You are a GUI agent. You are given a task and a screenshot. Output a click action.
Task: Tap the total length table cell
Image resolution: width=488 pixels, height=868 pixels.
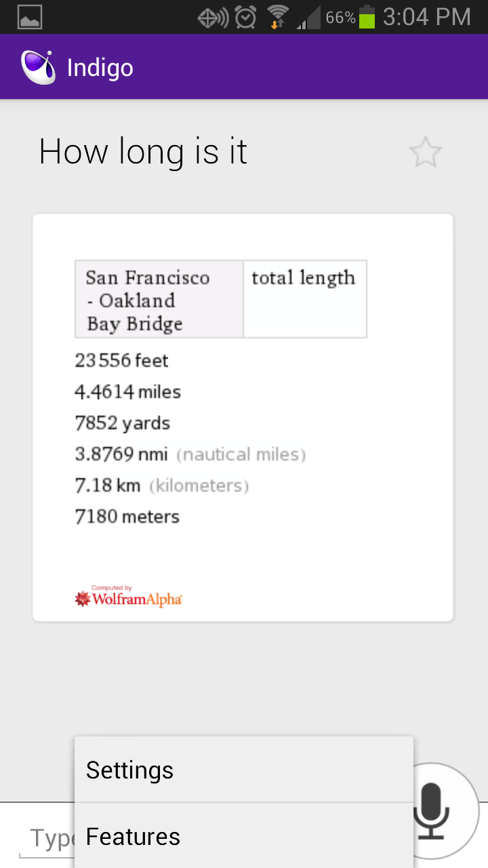point(304,298)
